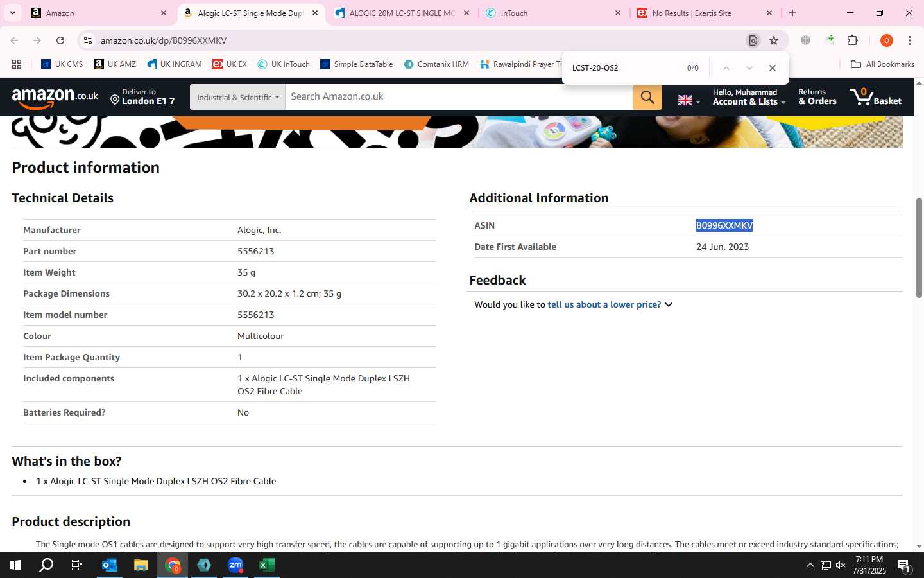Image resolution: width=924 pixels, height=578 pixels.
Task: Open the bookmarks apps grid icon
Action: (x=17, y=64)
